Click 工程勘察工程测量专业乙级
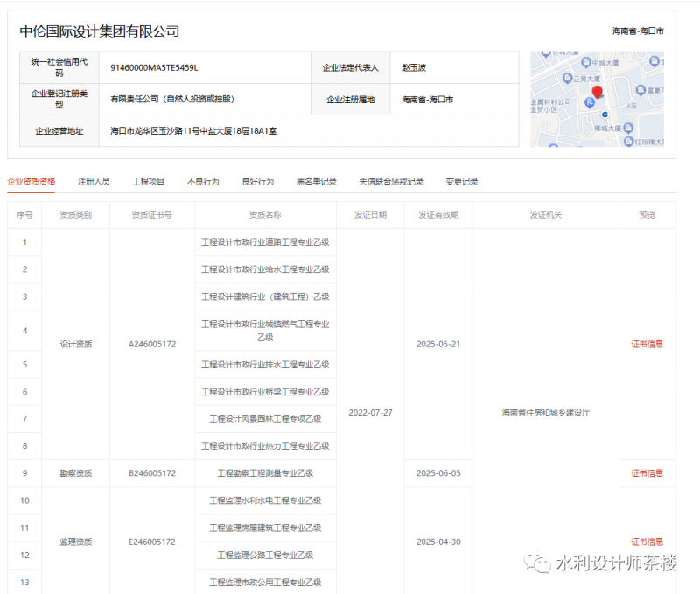 pyautogui.click(x=265, y=473)
